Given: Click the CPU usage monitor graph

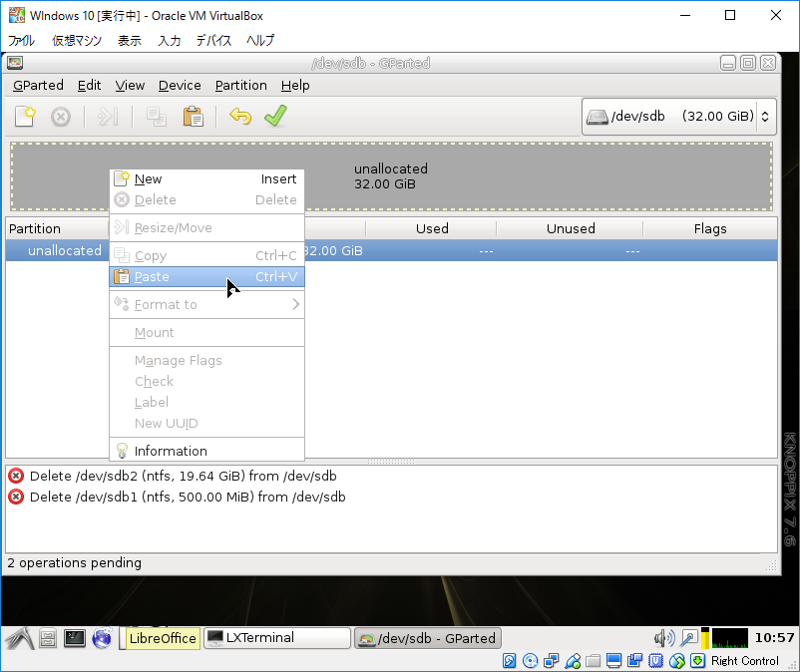Looking at the screenshot, I should 730,638.
